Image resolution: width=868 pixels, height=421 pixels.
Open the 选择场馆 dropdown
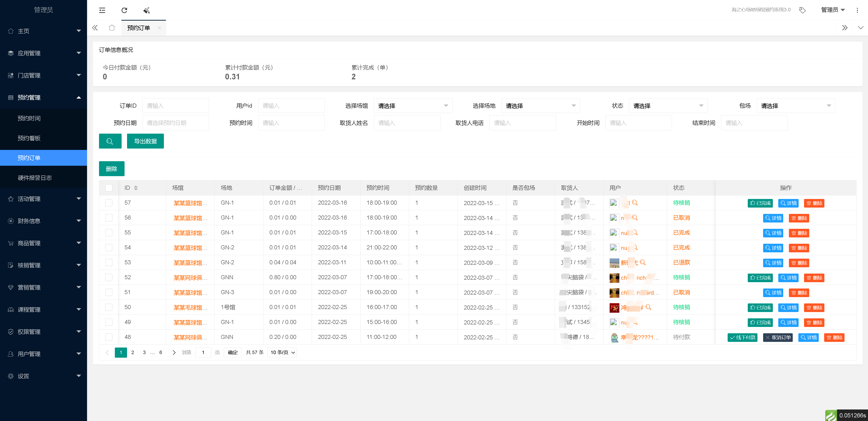[x=413, y=106]
